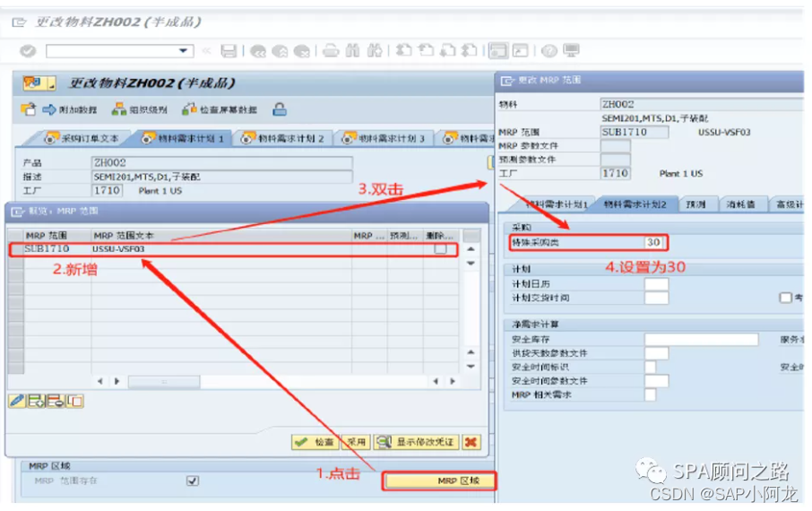Click the 采用 button
This screenshot has width=812, height=511.
coord(357,442)
